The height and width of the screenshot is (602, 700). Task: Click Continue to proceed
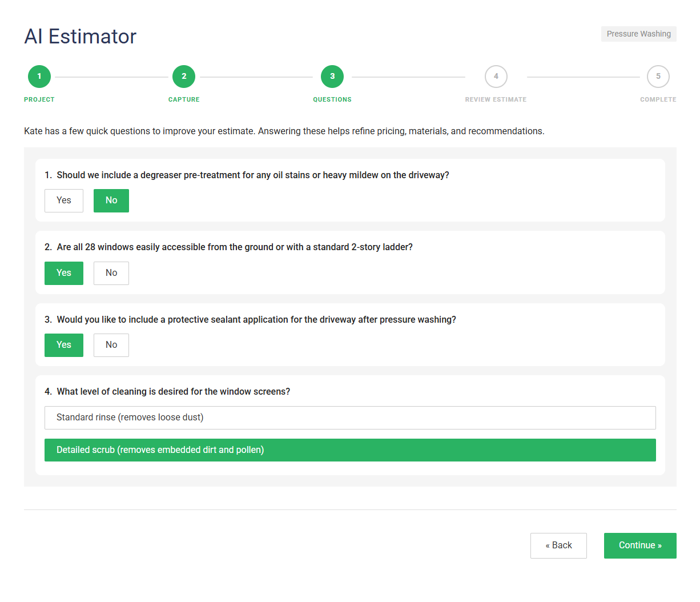(640, 545)
